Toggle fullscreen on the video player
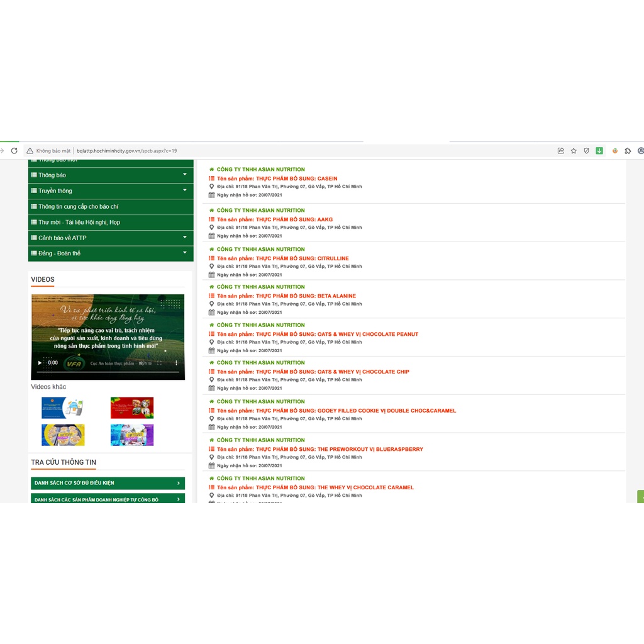 [159, 363]
